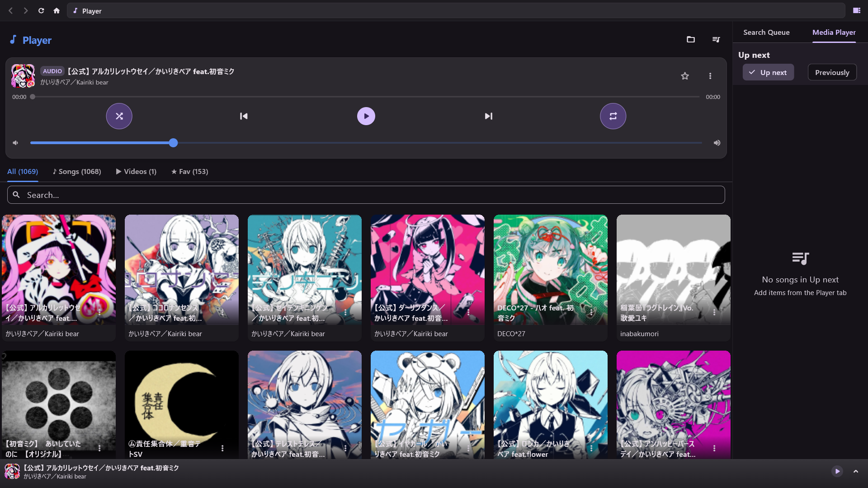Switch to the Videos (1) tab
Screen dimensions: 868x488
coord(136,172)
